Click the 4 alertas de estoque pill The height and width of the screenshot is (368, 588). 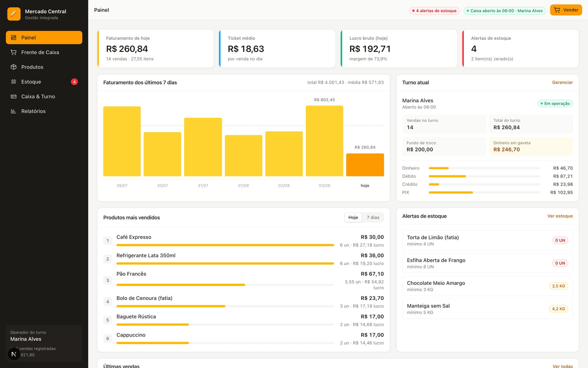point(434,11)
